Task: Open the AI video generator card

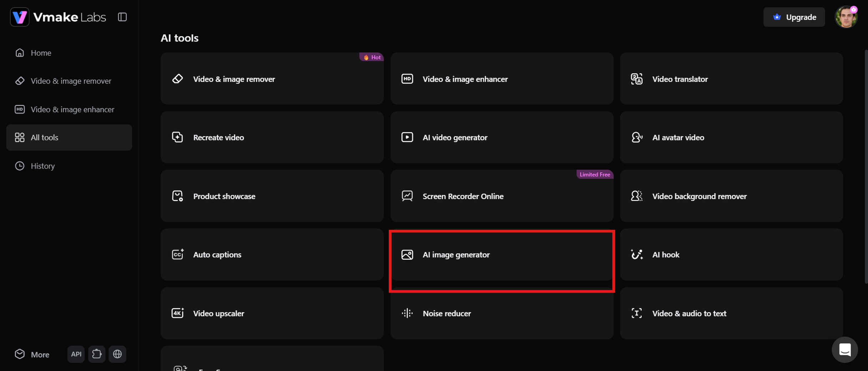Action: pos(502,137)
